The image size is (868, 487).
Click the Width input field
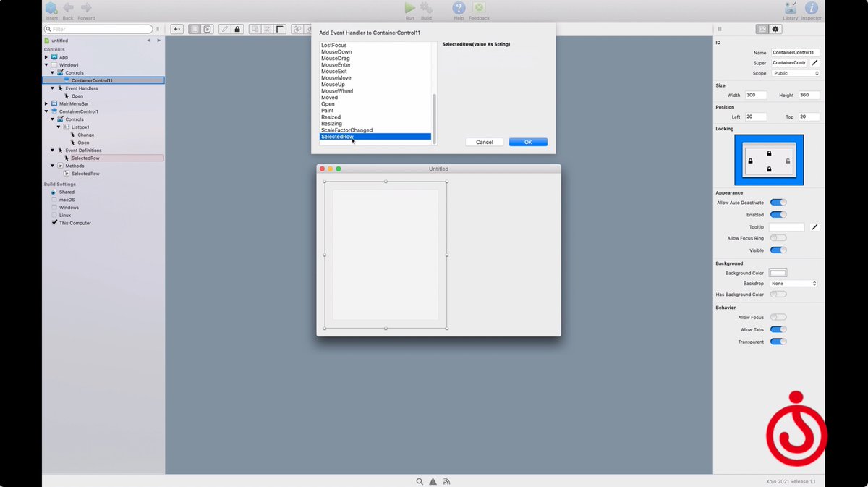pyautogui.click(x=756, y=95)
